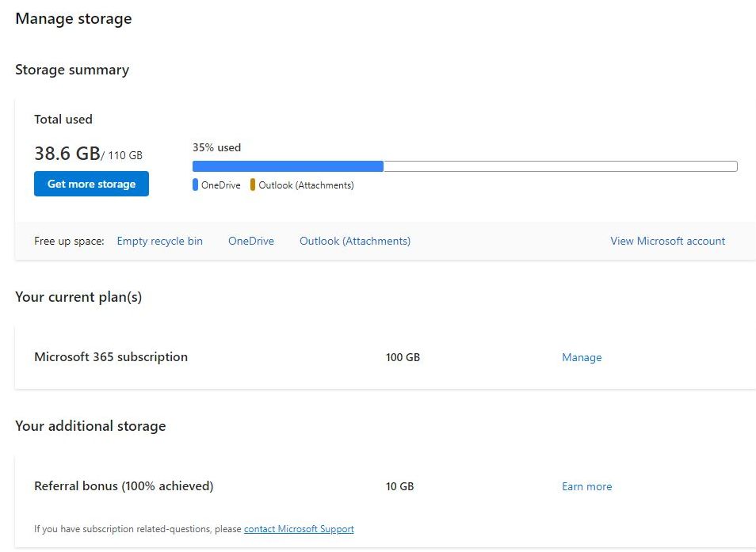Open the OneDrive free up space link
Image resolution: width=756 pixels, height=552 pixels.
(250, 241)
